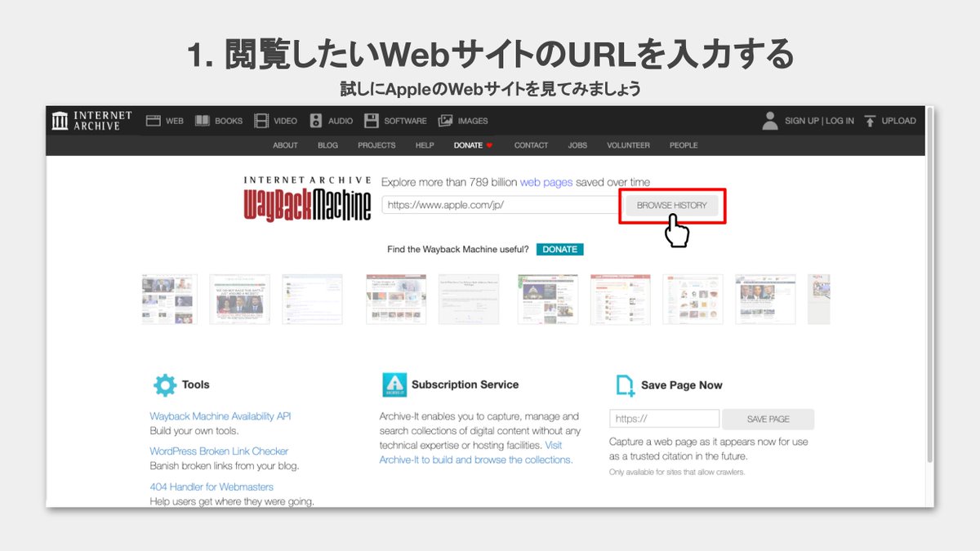Open the Images section icon
This screenshot has width=980, height=551.
point(445,121)
